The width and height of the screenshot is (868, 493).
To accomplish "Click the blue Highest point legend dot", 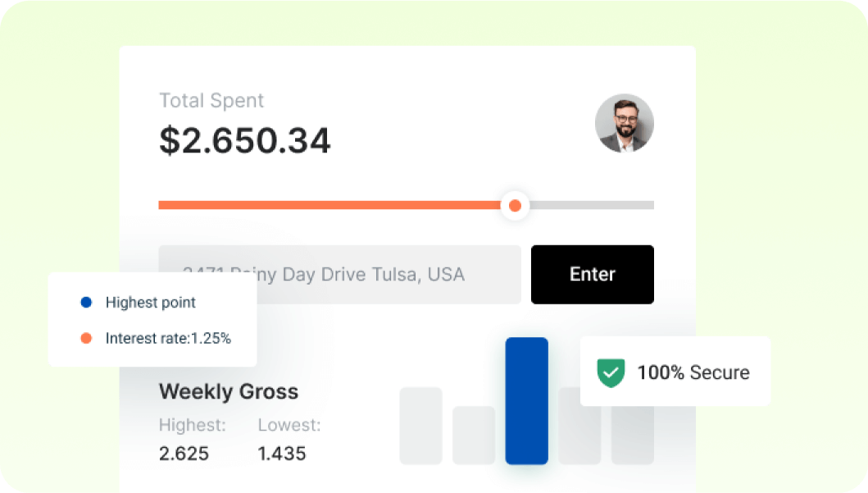I will pyautogui.click(x=86, y=303).
